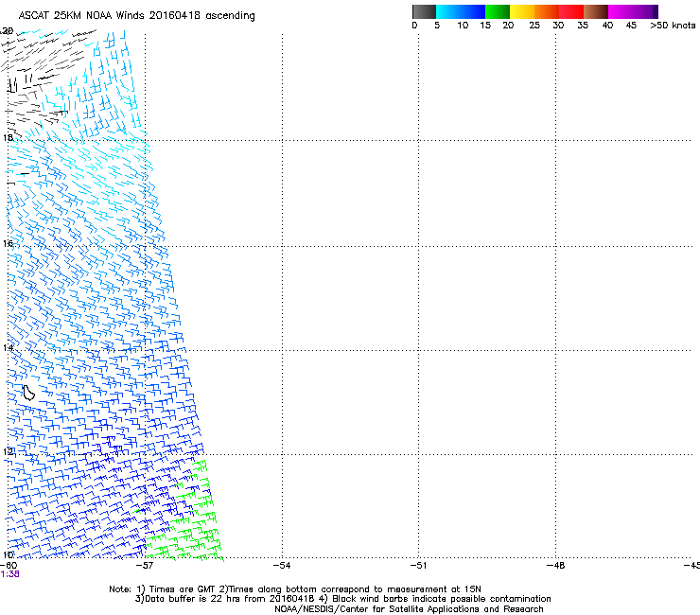Click the latitude 12 axis label
Image resolution: width=700 pixels, height=615 pixels.
coord(8,451)
